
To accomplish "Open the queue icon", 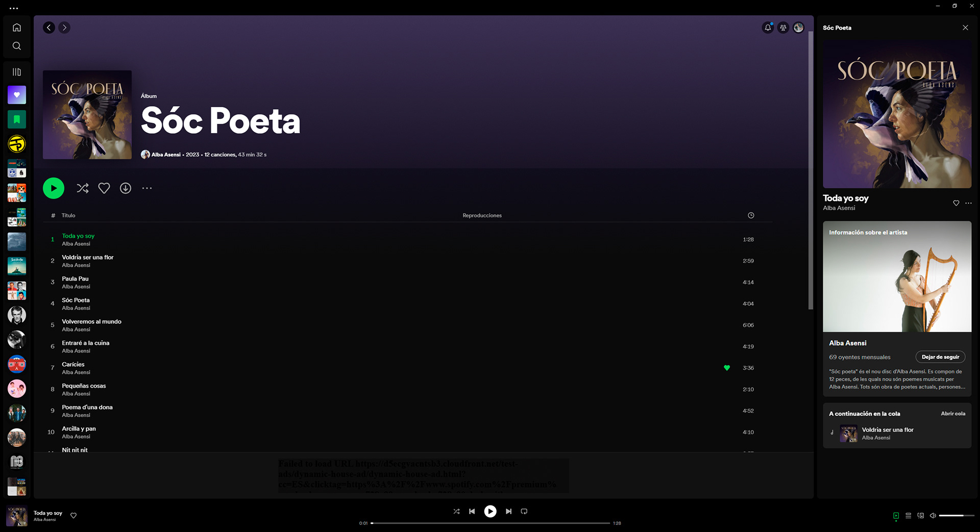I will pos(908,516).
